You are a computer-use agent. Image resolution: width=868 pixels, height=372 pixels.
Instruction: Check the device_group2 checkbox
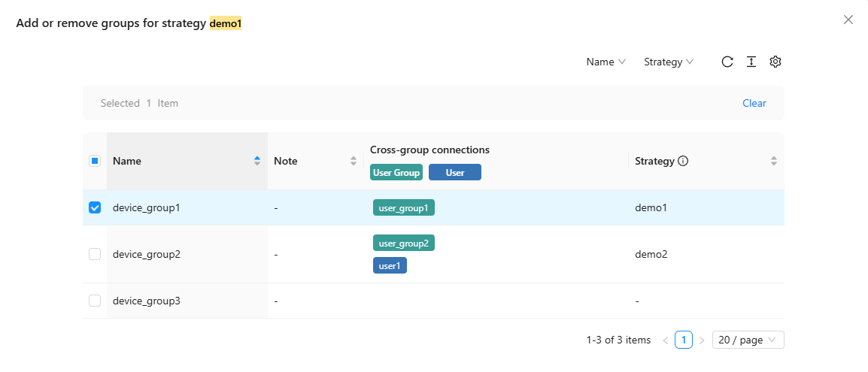click(x=95, y=254)
